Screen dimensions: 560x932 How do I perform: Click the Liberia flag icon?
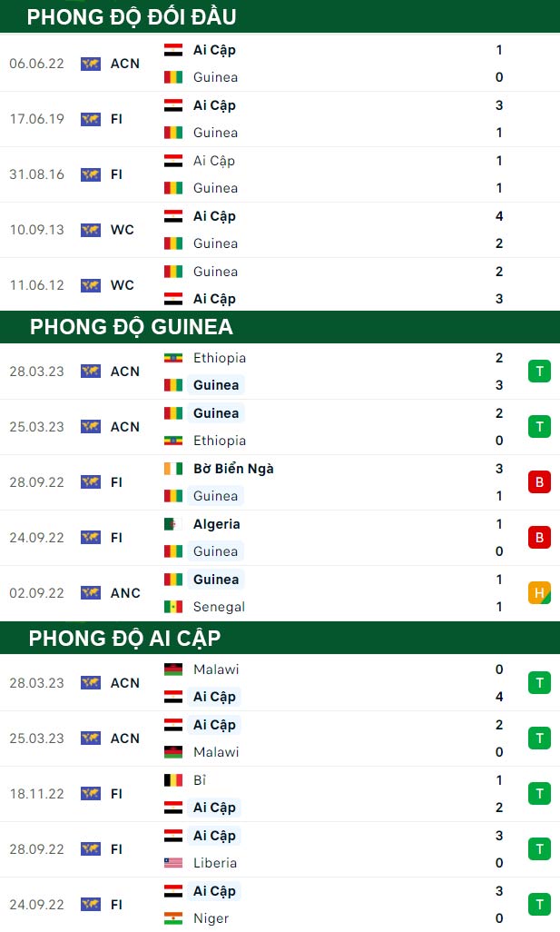[173, 862]
